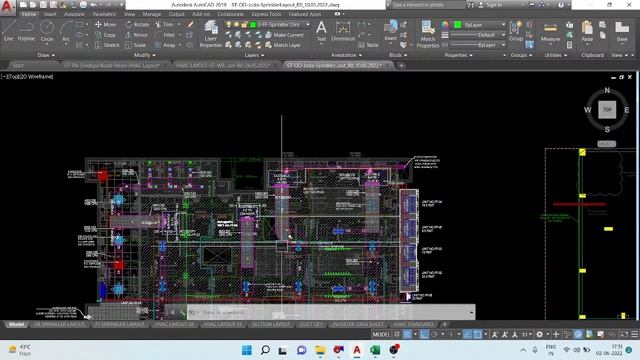Toggle grid display in status bar

(x=397, y=334)
